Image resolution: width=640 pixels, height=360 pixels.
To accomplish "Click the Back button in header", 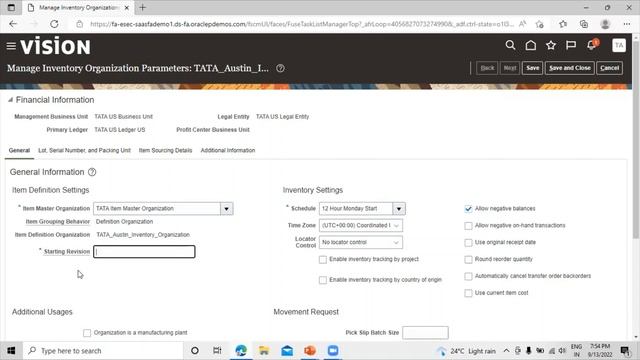I will coord(487,68).
